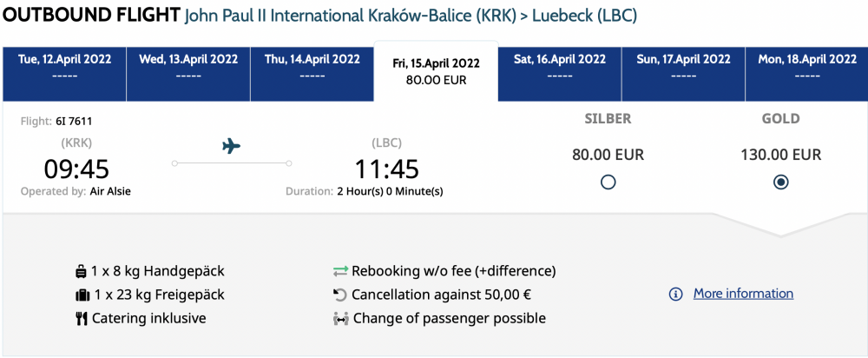Click the 23 kg suitcase icon
Image resolution: width=868 pixels, height=358 pixels.
82,295
